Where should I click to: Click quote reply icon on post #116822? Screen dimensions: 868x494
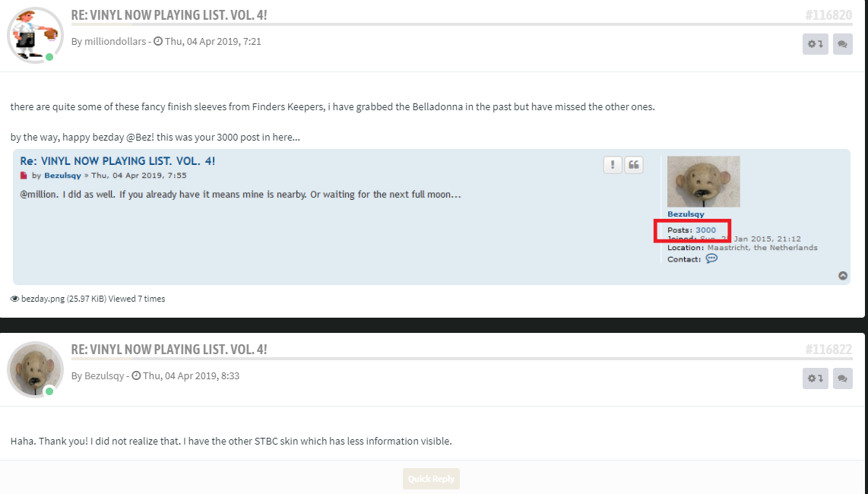[842, 378]
